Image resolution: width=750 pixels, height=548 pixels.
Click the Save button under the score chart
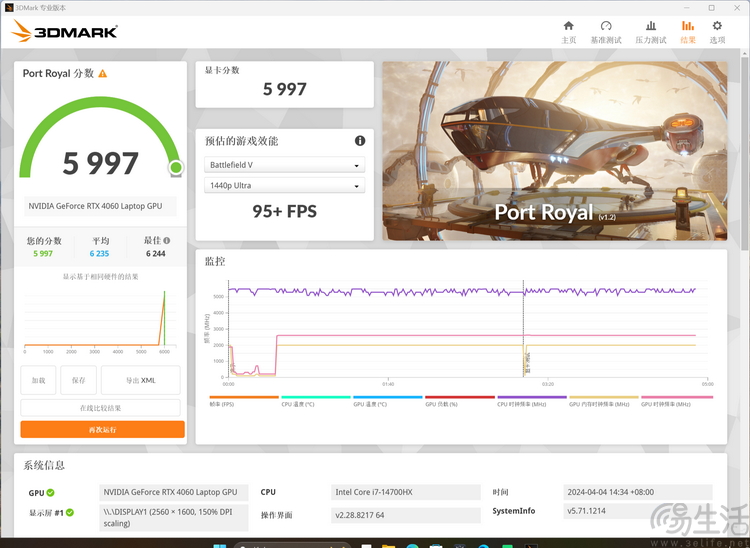tap(78, 380)
